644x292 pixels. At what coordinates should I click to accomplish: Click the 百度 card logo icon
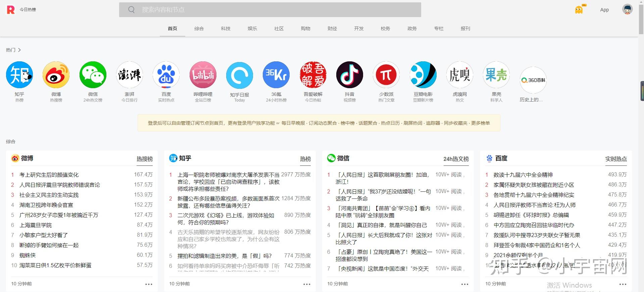point(489,158)
